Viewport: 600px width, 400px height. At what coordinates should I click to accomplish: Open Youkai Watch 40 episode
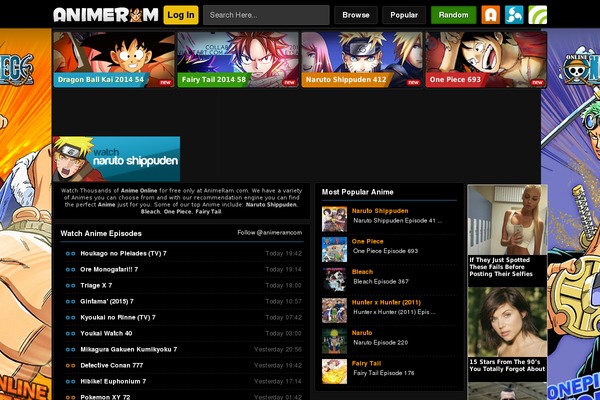106,333
